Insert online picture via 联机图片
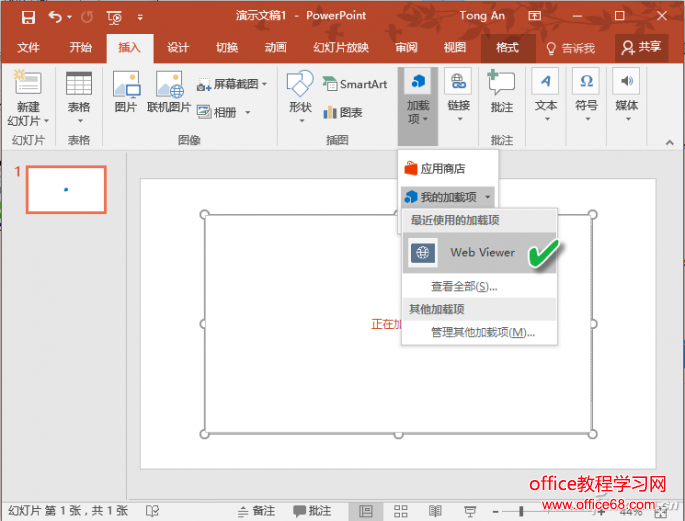 [x=169, y=92]
